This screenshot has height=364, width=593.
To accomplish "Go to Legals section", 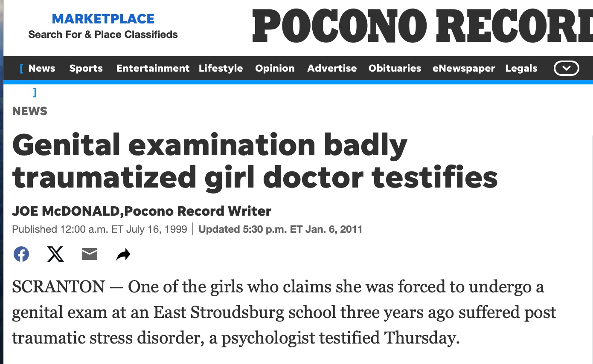I will coord(521,68).
